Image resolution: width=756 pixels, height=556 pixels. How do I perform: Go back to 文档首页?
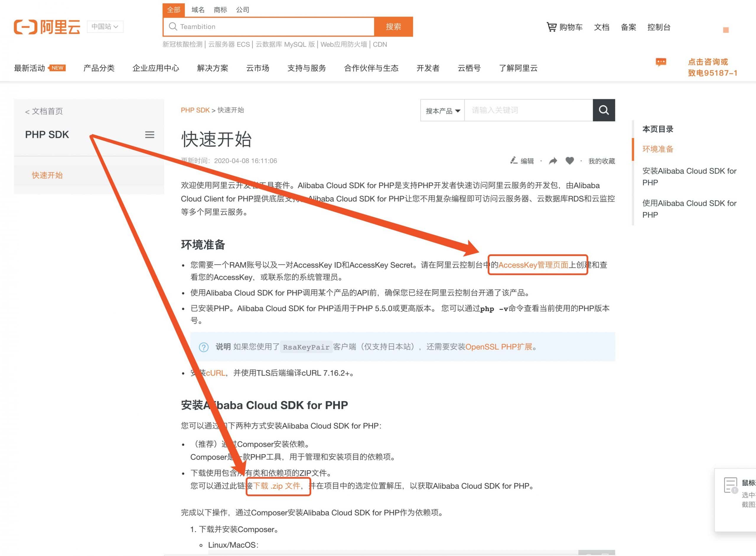tap(44, 111)
